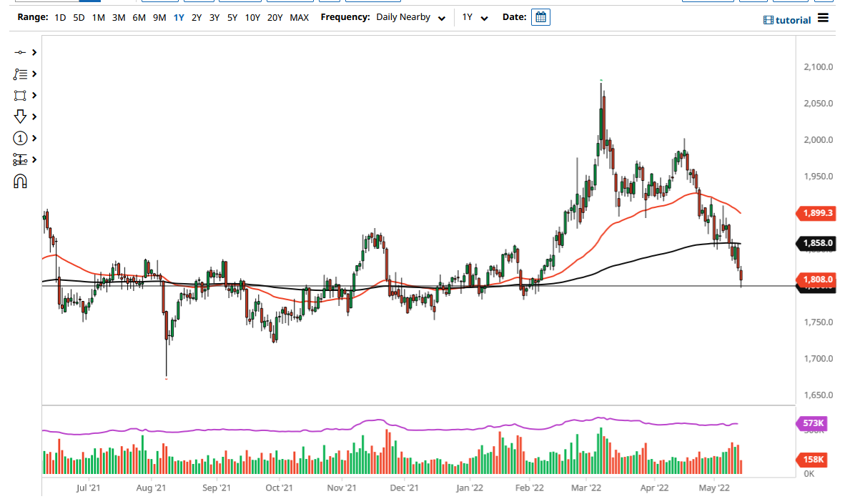Click the red 1,808.0 price label
Screen dimensions: 845x504
pos(816,280)
